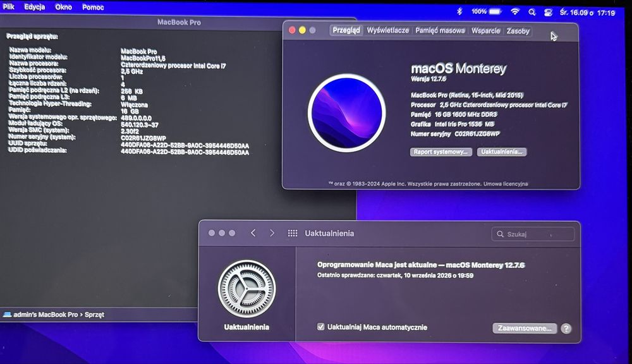Switch to the Wsparcie tab

(485, 30)
